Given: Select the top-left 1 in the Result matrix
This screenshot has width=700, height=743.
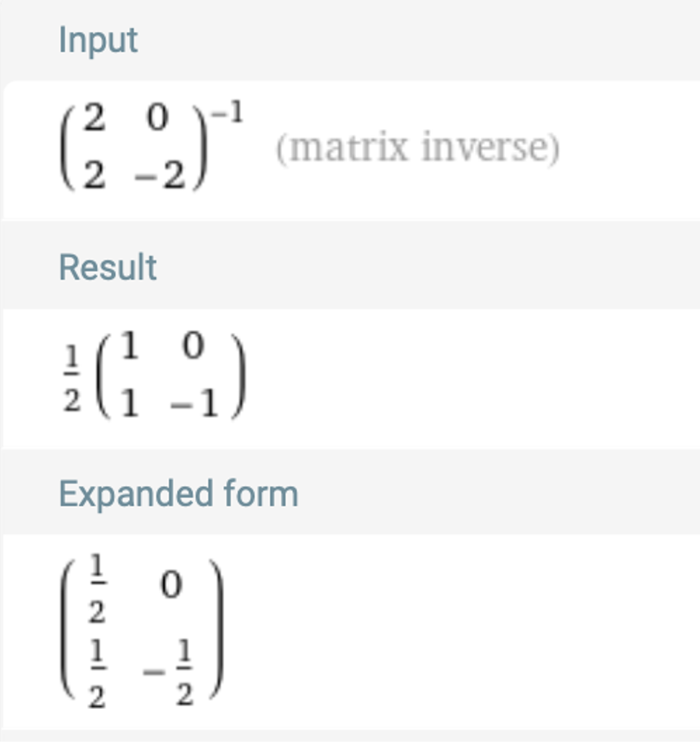Looking at the screenshot, I should pos(129,348).
